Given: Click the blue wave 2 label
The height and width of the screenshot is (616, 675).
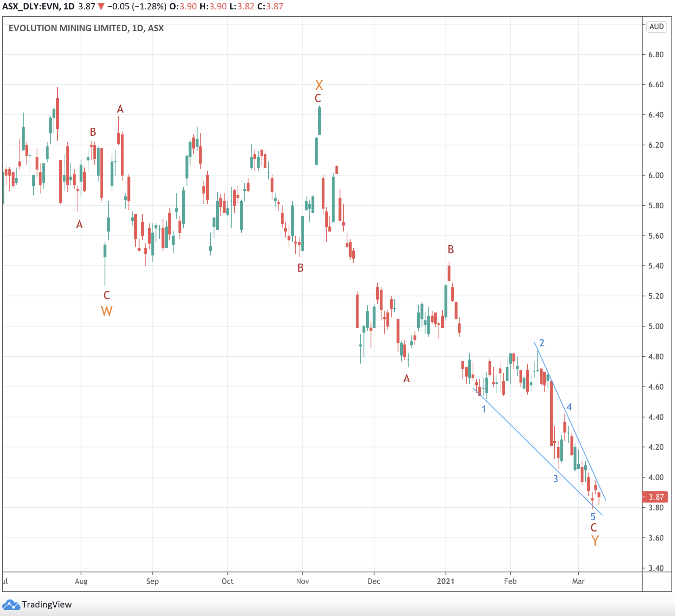Looking at the screenshot, I should [x=542, y=343].
